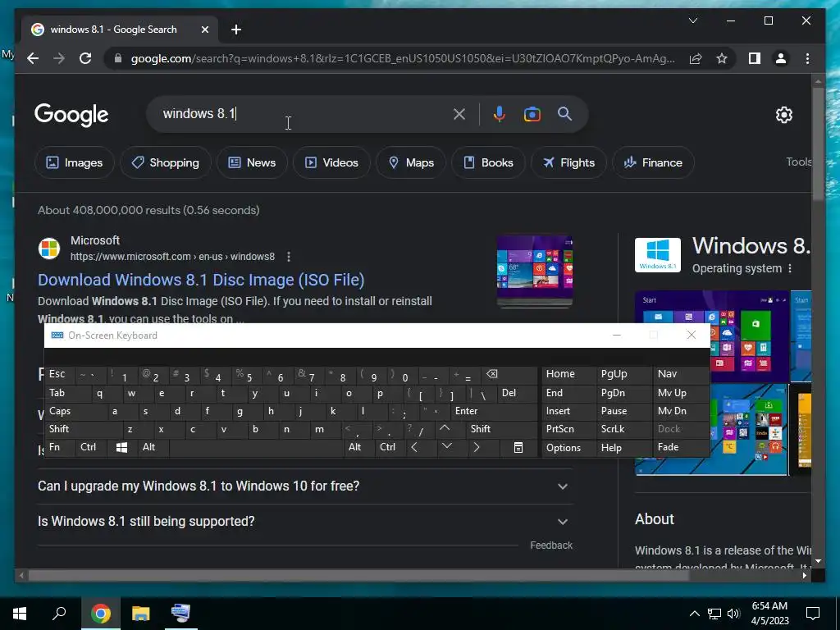Screen dimensions: 840x630
Task: Toggle Chrome side panel icon
Action: coord(755,58)
